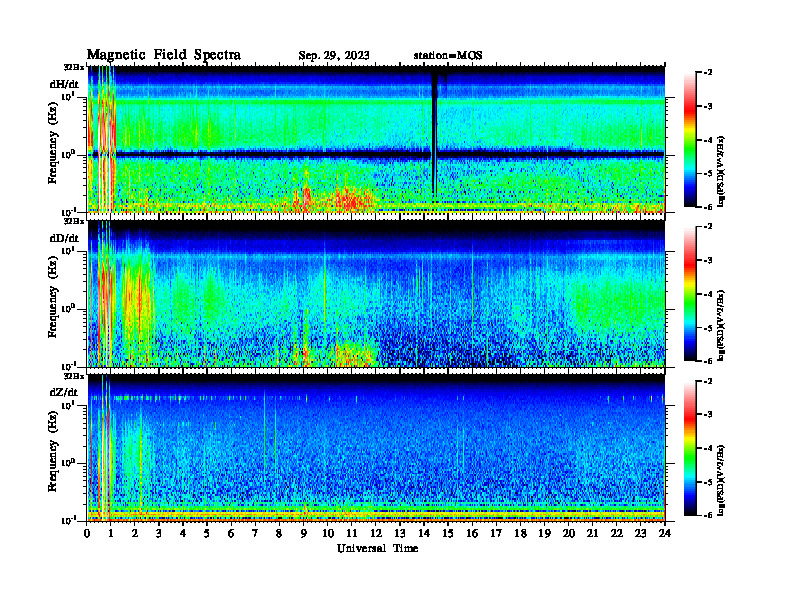792x612 pixels.
Task: Click the hour 1 tick label
Action: click(x=111, y=533)
